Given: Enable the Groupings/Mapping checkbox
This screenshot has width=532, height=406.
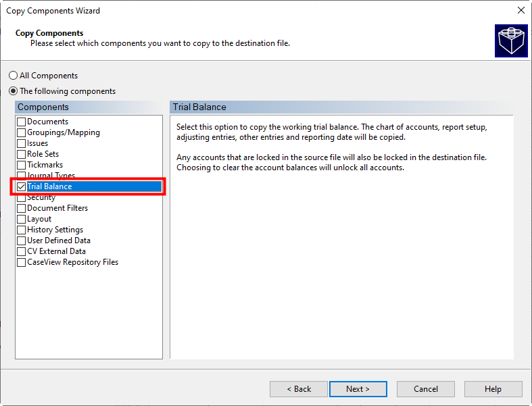Looking at the screenshot, I should coord(22,132).
